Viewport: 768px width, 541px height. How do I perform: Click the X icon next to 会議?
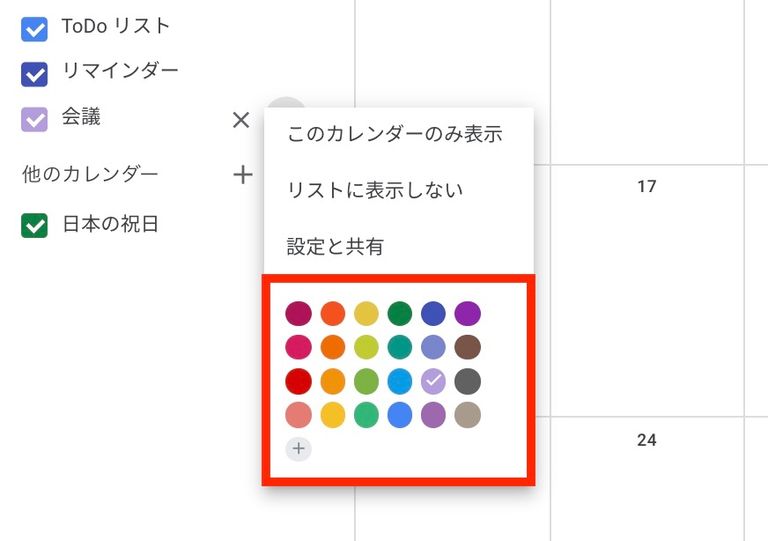click(x=241, y=119)
